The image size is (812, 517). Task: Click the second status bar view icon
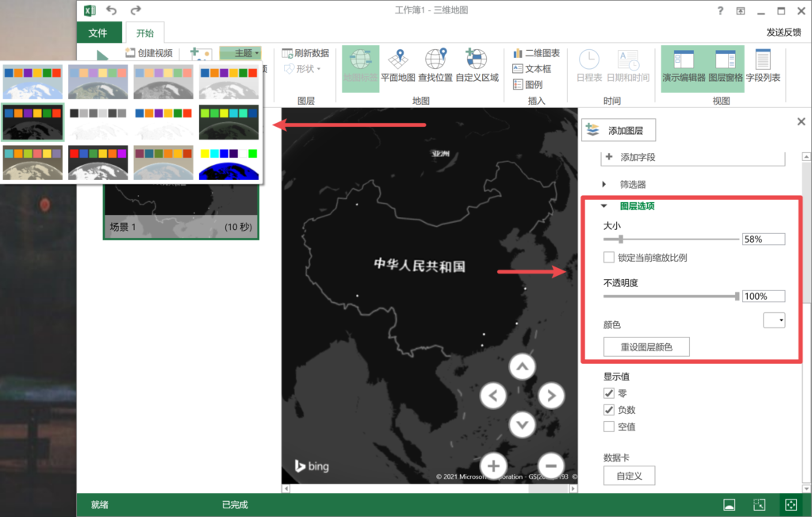pyautogui.click(x=759, y=504)
